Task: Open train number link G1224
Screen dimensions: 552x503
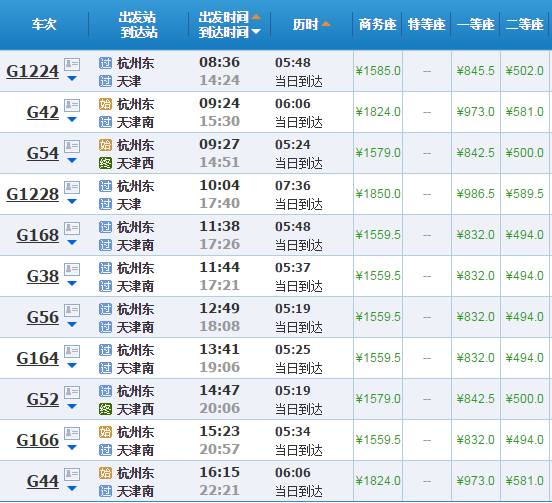Action: click(32, 71)
